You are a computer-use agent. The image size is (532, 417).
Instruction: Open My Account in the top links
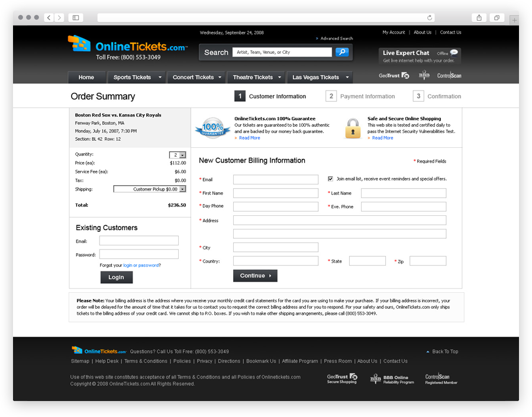pos(394,32)
